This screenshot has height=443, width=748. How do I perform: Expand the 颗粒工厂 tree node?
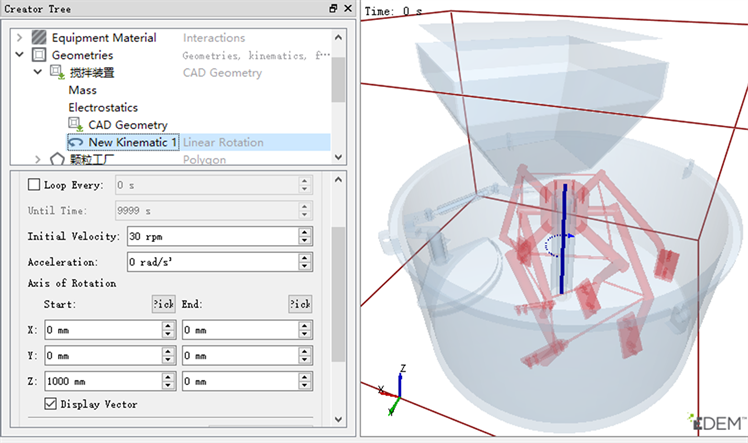point(38,159)
